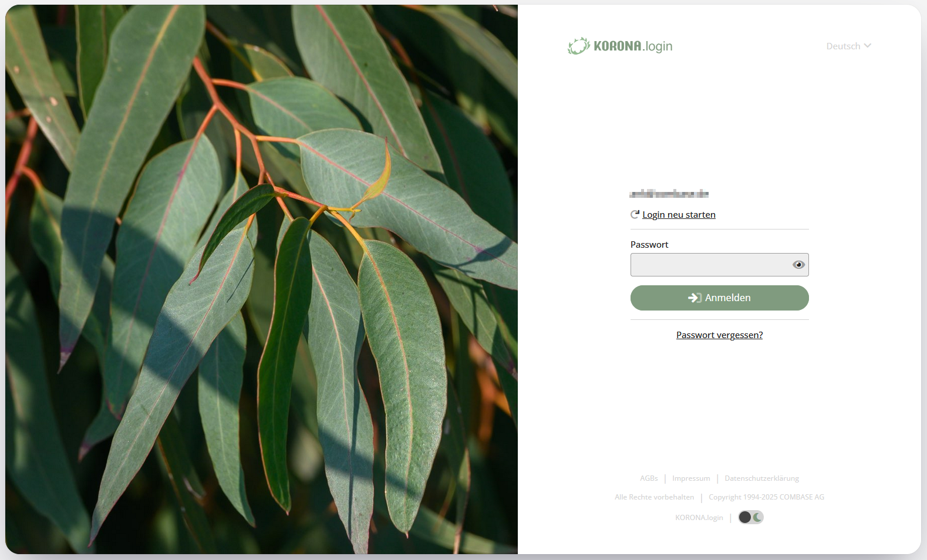
Task: Click the sign-in arrow icon on Anmelden
Action: (x=695, y=298)
